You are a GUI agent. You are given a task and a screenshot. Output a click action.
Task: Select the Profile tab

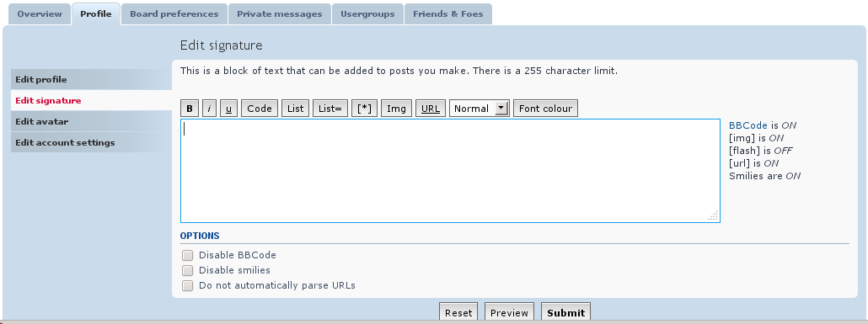coord(96,14)
